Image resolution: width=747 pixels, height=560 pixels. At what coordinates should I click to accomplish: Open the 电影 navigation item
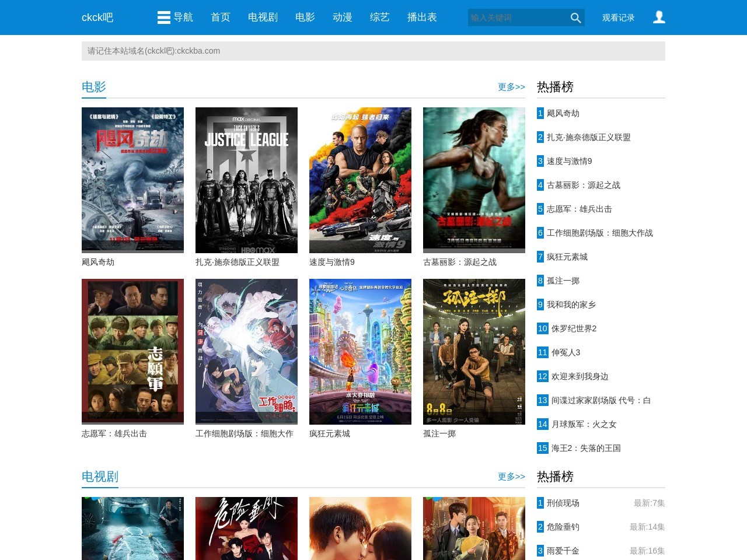305,17
